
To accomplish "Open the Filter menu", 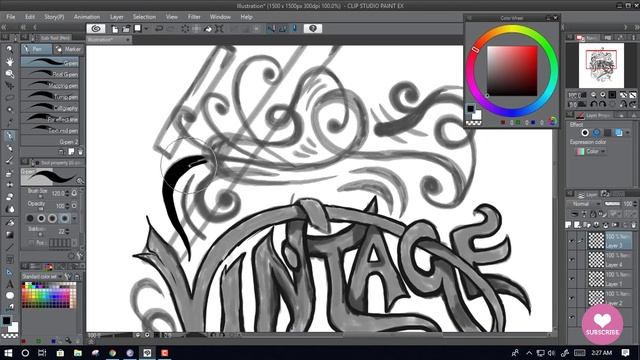I will [x=194, y=17].
